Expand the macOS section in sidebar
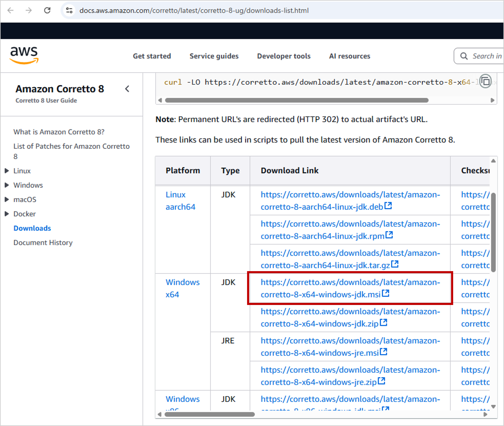Image resolution: width=504 pixels, height=426 pixels. (x=7, y=199)
